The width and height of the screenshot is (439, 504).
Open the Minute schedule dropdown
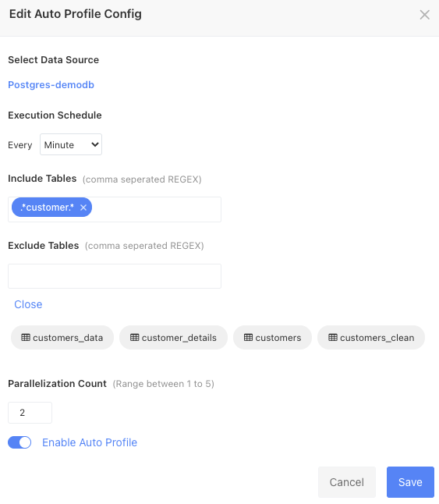point(71,144)
